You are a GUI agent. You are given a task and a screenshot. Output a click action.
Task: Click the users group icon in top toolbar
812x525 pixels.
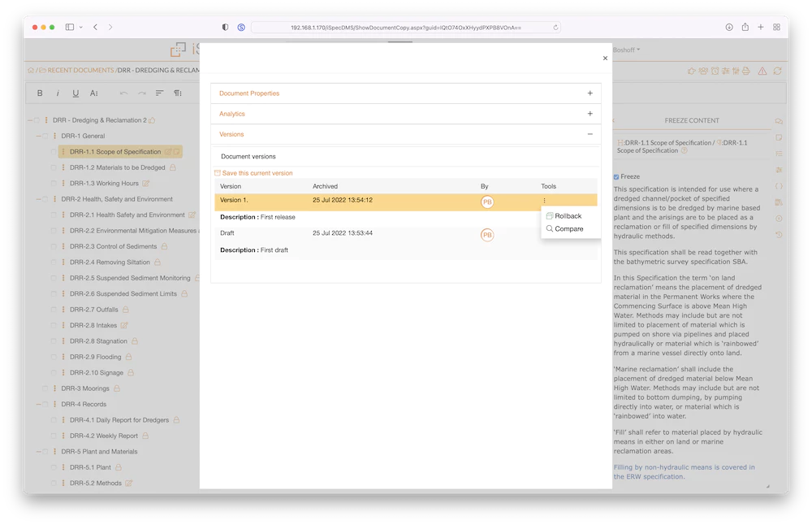click(702, 71)
